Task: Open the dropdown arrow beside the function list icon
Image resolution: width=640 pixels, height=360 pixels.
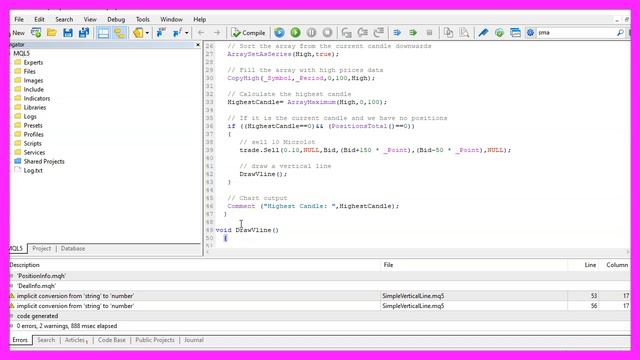Action: tap(187, 33)
